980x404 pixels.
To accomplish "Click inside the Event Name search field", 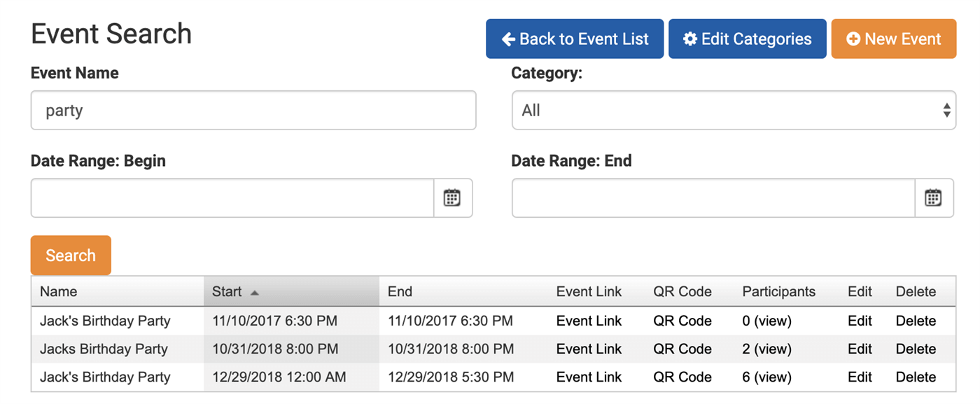I will pos(253,110).
